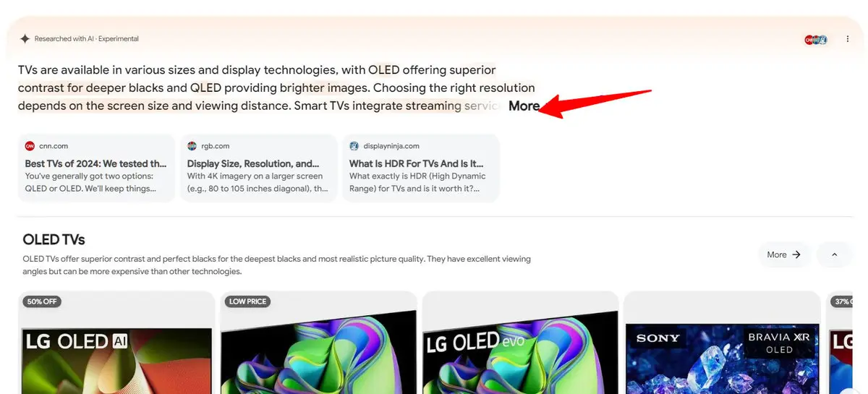
Task: Expand the AI summary with the More link
Action: [524, 106]
